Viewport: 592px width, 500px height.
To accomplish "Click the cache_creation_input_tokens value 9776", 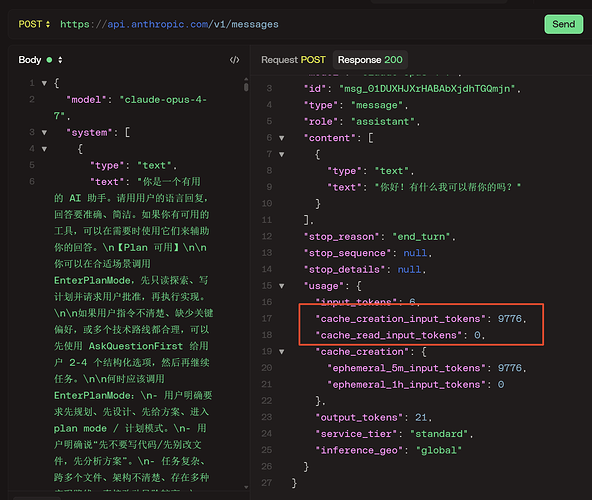I will 510,319.
